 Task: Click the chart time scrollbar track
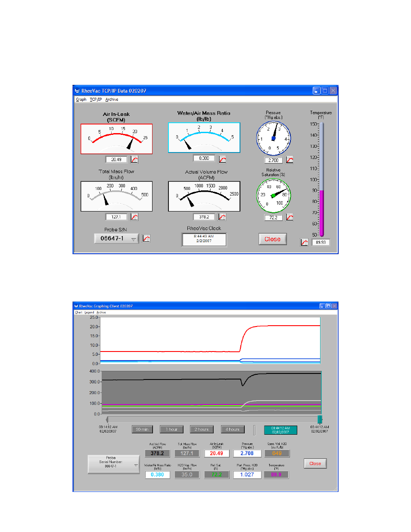click(213, 420)
